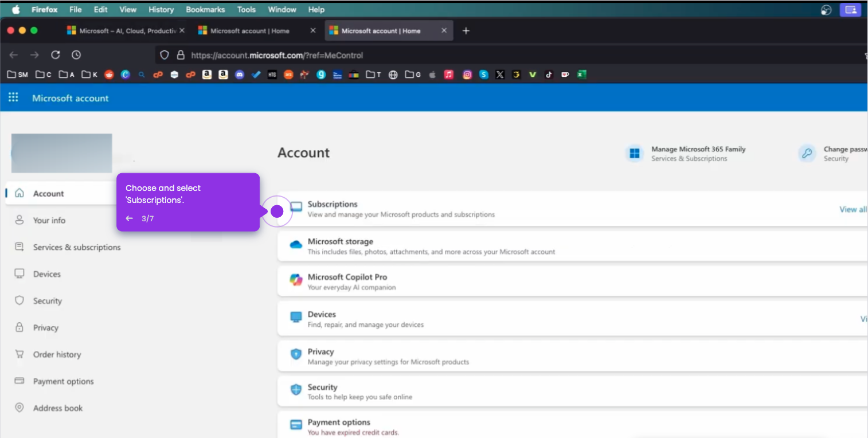Open the A bookmarks folder
868x438 pixels.
click(67, 75)
